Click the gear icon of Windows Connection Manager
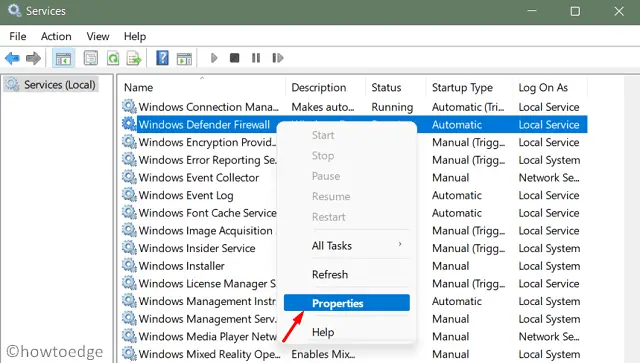Viewport: 640px width, 363px height. tap(129, 106)
